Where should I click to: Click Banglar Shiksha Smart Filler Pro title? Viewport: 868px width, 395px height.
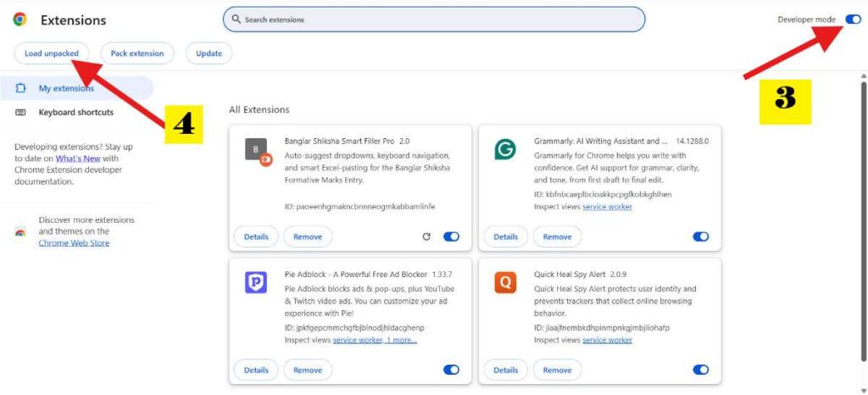[x=340, y=141]
